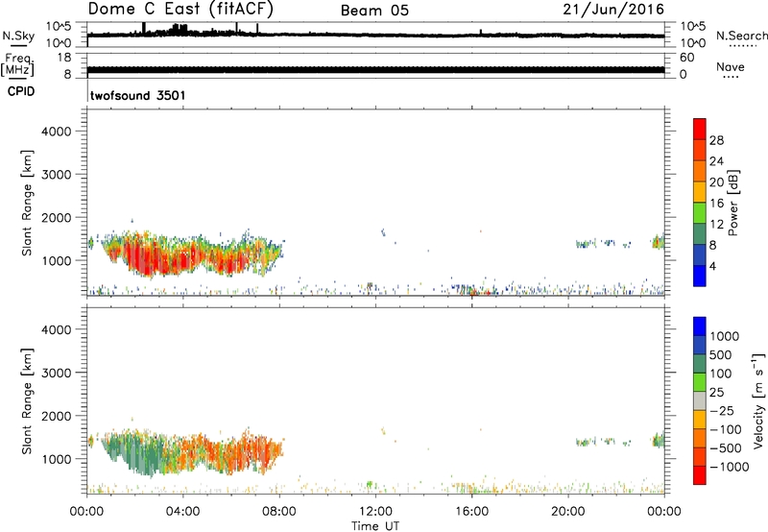Pick the red top segment of Power colorbar
The height and width of the screenshot is (532, 768).
700,130
